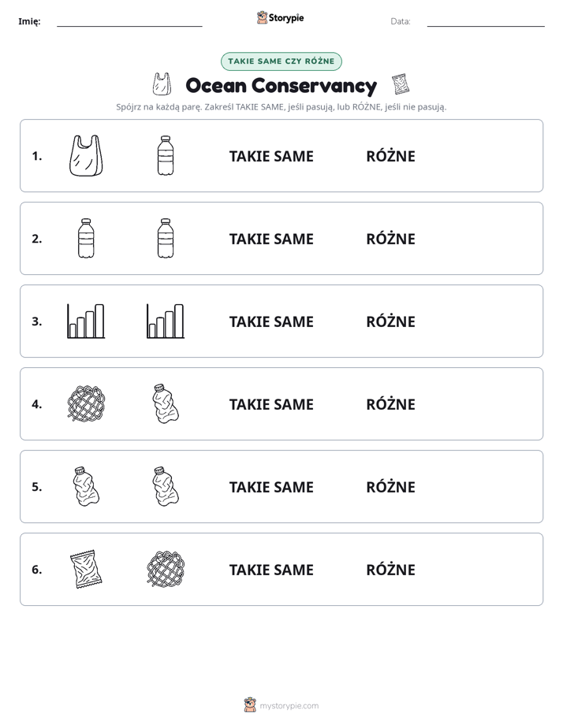Mark RÓŻNE in row 6
Image resolution: width=563 pixels, height=728 pixels.
tap(390, 569)
